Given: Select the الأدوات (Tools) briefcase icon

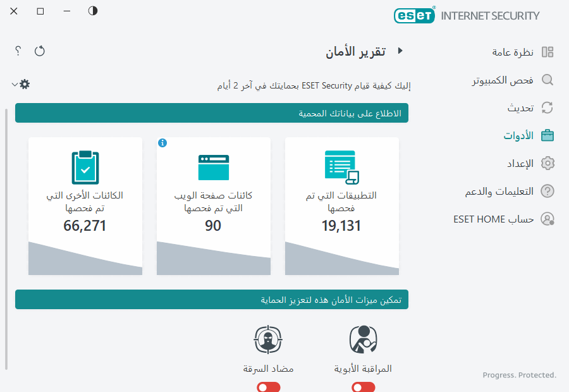Looking at the screenshot, I should (547, 135).
